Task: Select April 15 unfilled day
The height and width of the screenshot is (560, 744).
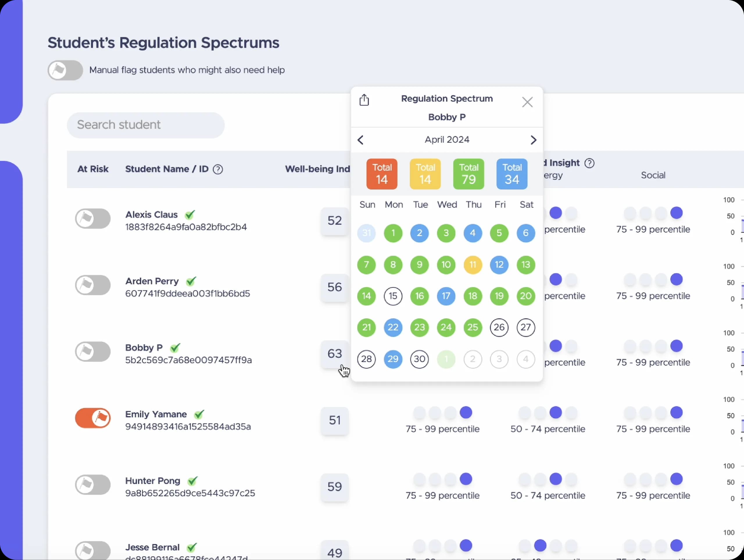Action: tap(393, 296)
